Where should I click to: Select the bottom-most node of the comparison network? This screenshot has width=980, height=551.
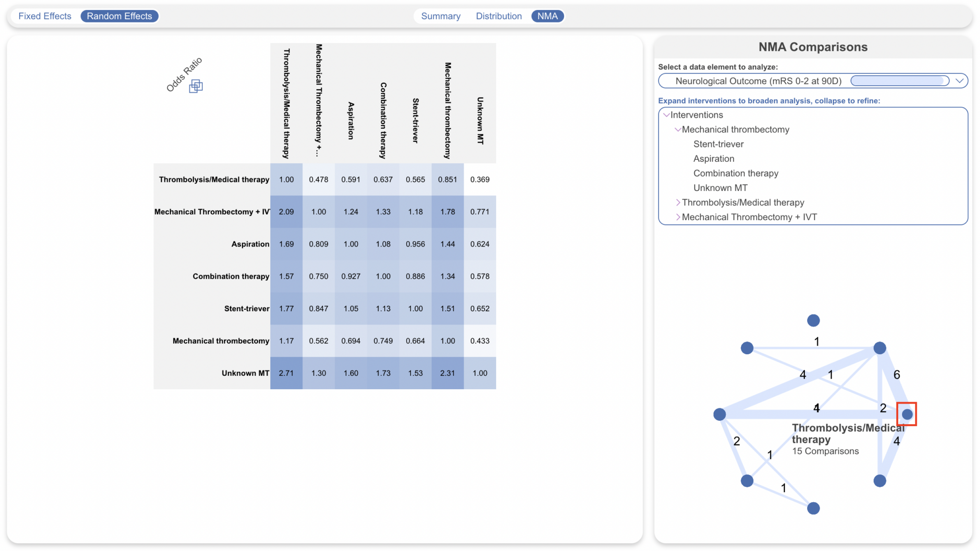coord(813,508)
